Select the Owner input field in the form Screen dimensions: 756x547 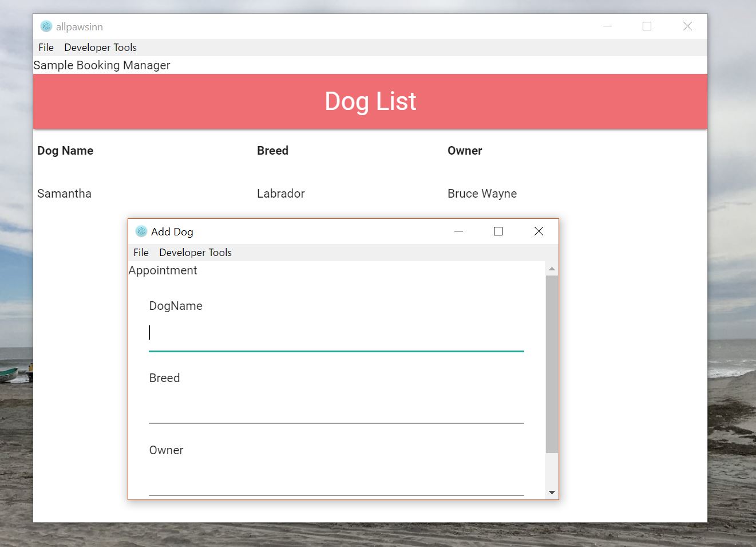tap(336, 480)
